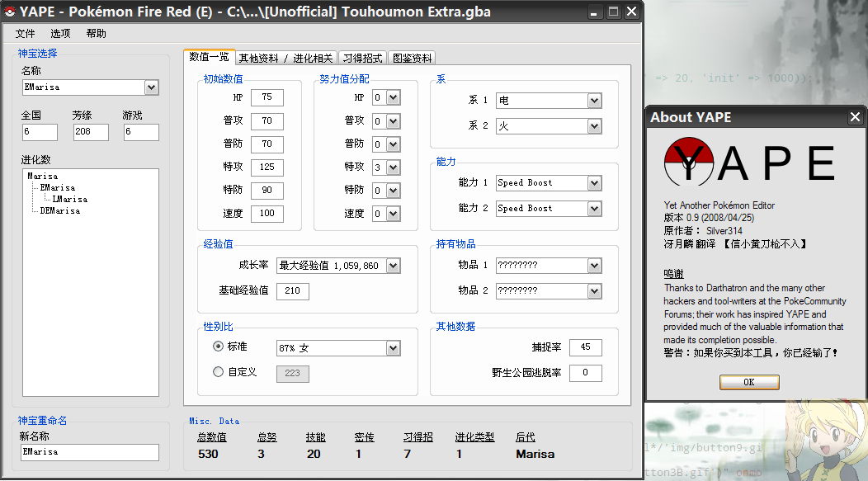
Task: Click the custom gender ratio value 223 field
Action: click(293, 374)
